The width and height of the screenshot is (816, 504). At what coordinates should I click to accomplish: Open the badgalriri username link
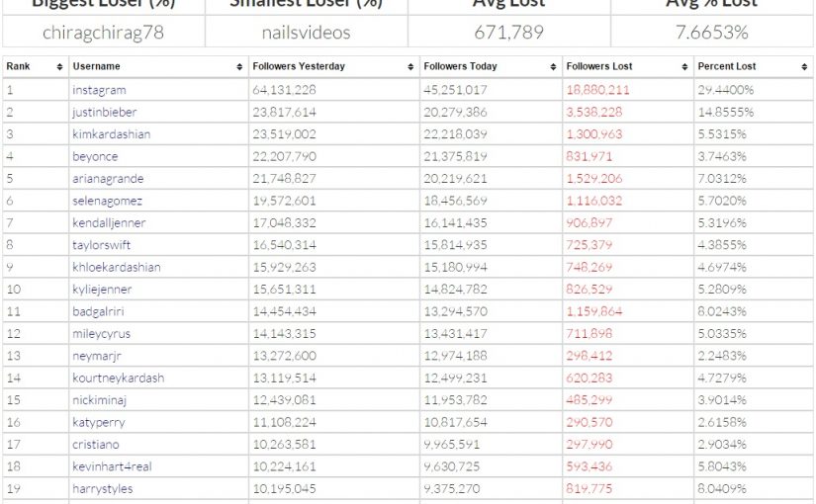pos(98,311)
